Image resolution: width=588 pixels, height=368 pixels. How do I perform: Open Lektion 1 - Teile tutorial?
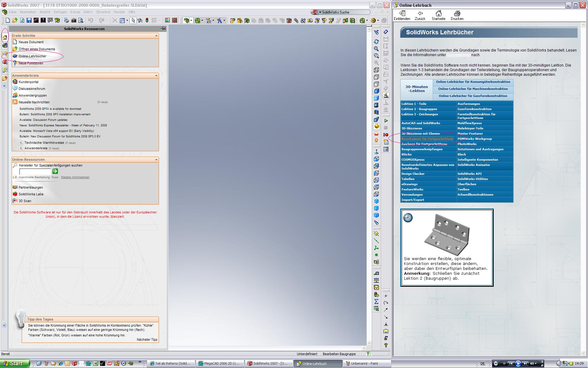tap(414, 104)
